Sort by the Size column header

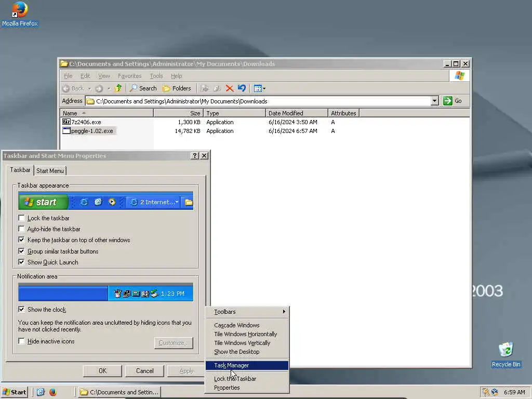pos(179,113)
